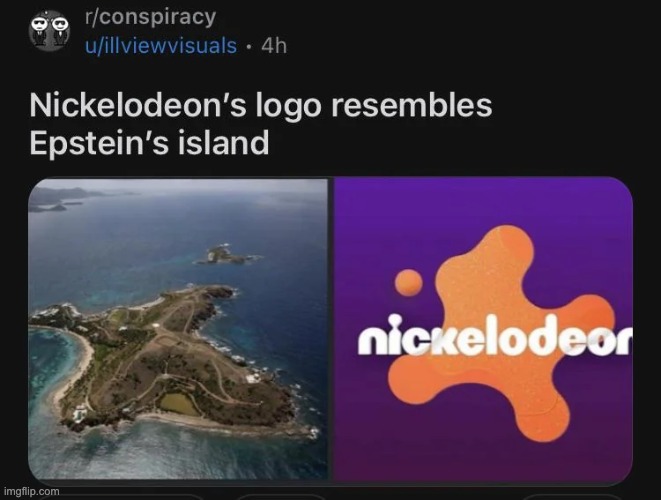Click the sandy beach on island's left
The image size is (661, 500).
click(x=75, y=363)
